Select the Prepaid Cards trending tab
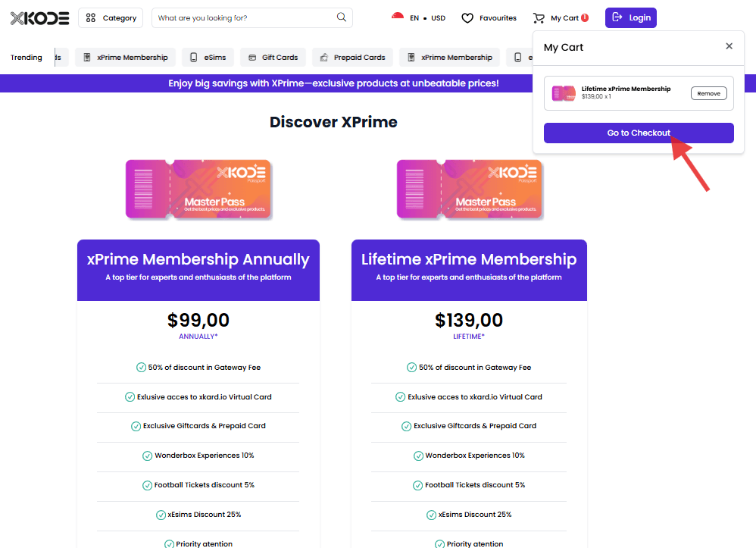Screen dimensions: 756x548 pyautogui.click(x=352, y=58)
